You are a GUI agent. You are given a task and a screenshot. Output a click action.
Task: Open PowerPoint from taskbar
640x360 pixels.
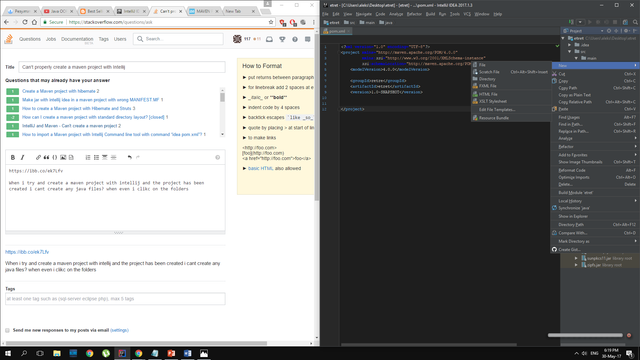click(171, 353)
